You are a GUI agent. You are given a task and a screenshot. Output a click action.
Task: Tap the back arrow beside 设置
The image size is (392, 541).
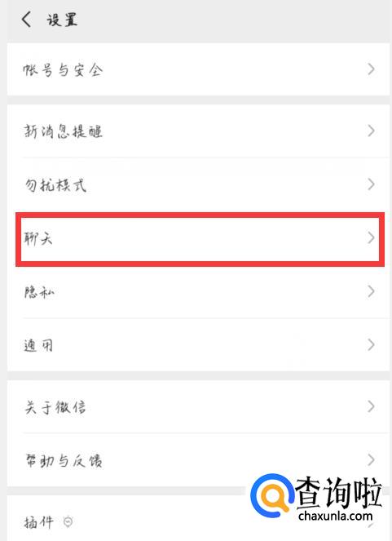tap(27, 19)
